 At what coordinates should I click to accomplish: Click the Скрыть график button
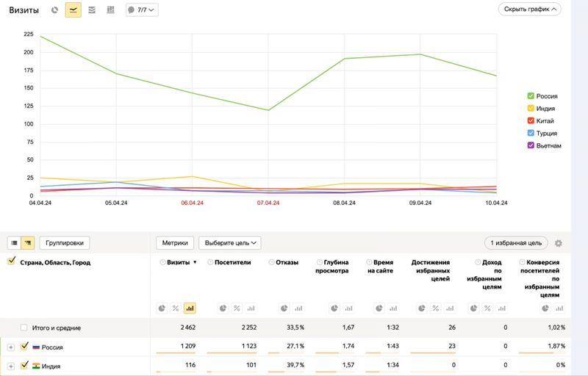529,10
